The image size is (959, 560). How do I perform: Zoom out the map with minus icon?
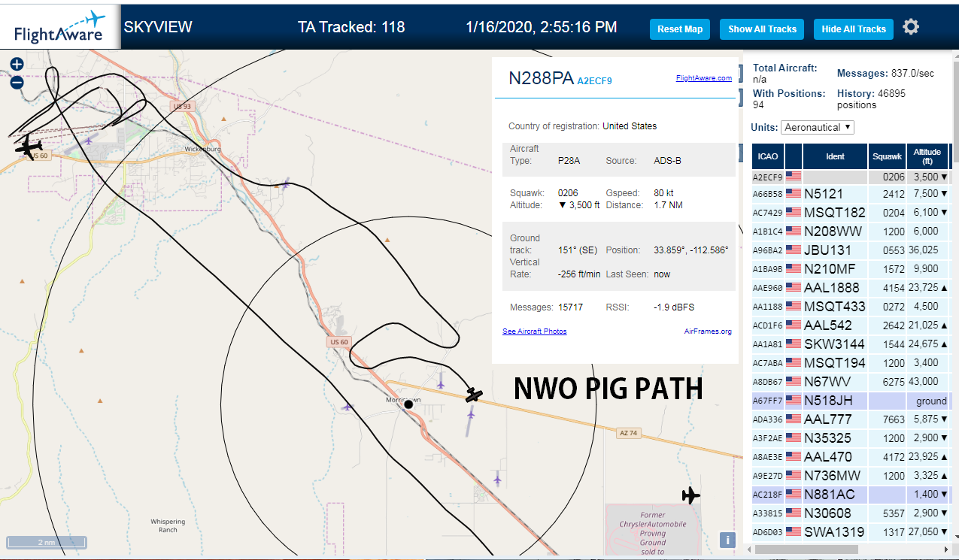[17, 83]
